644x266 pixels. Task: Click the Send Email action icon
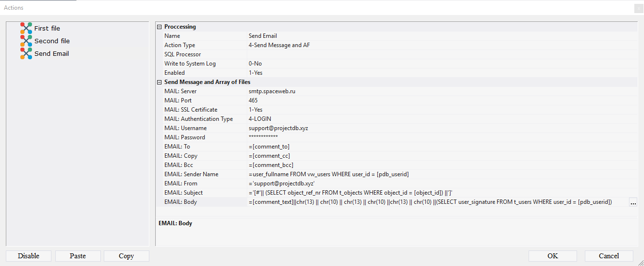26,53
